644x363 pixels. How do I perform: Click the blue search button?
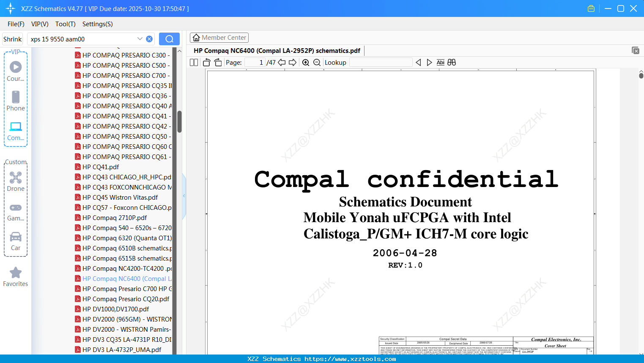[x=169, y=39]
